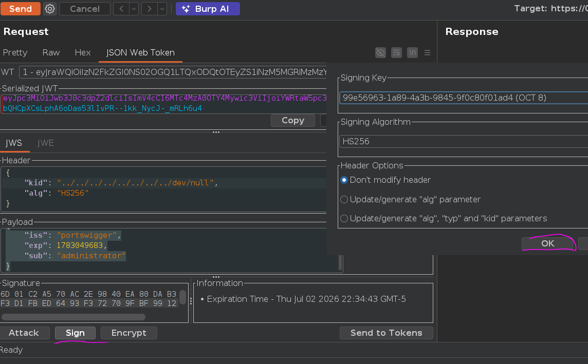
Task: Select Don't modify header option
Action: (386, 180)
